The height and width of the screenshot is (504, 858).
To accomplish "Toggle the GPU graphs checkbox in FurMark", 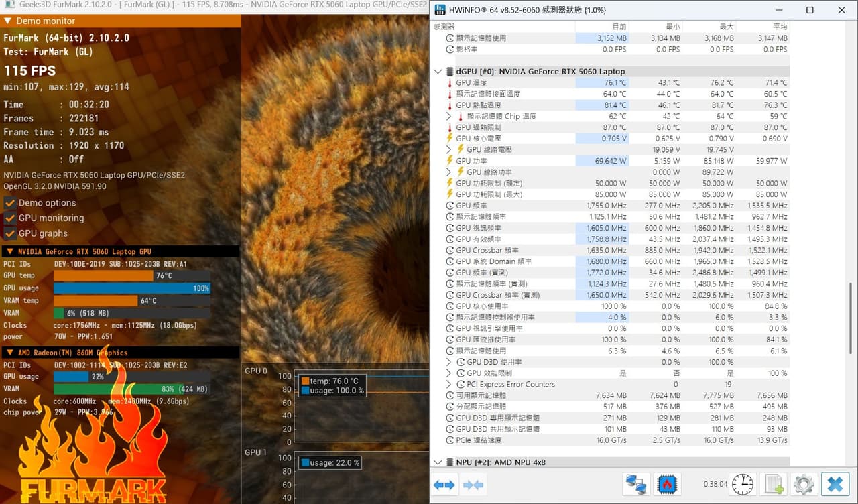I will pos(10,233).
